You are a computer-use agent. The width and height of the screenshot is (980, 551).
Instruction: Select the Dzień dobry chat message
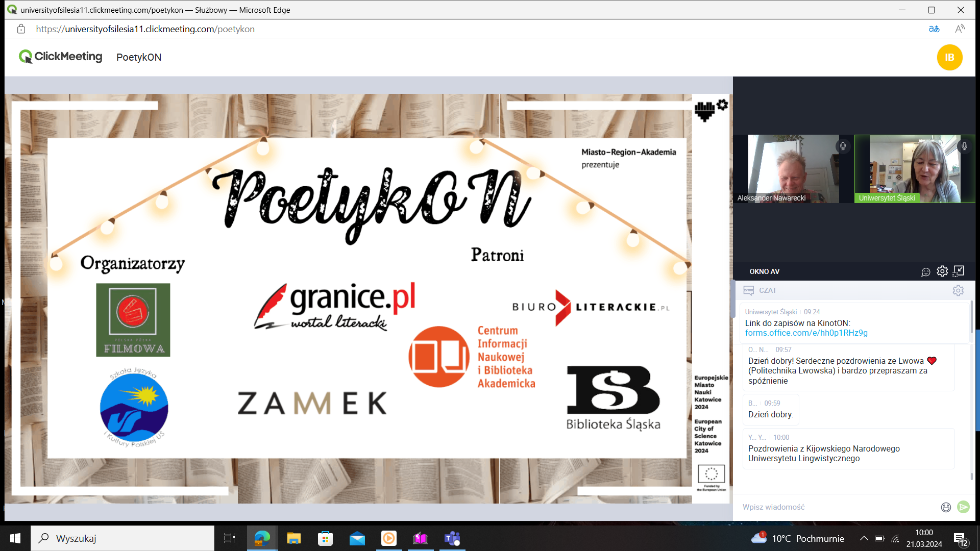point(770,410)
